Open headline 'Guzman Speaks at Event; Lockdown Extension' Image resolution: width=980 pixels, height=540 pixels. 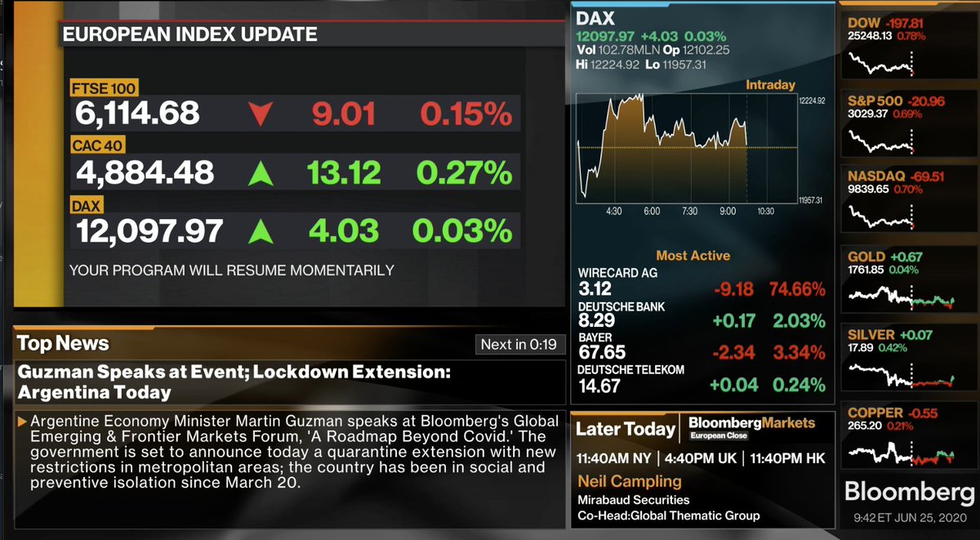(234, 382)
